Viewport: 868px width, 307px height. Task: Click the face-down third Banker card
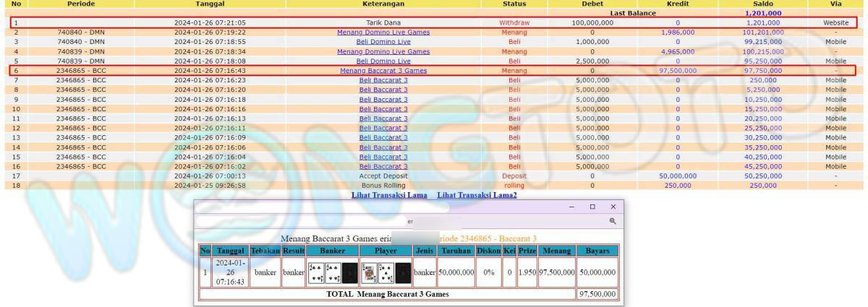point(349,272)
